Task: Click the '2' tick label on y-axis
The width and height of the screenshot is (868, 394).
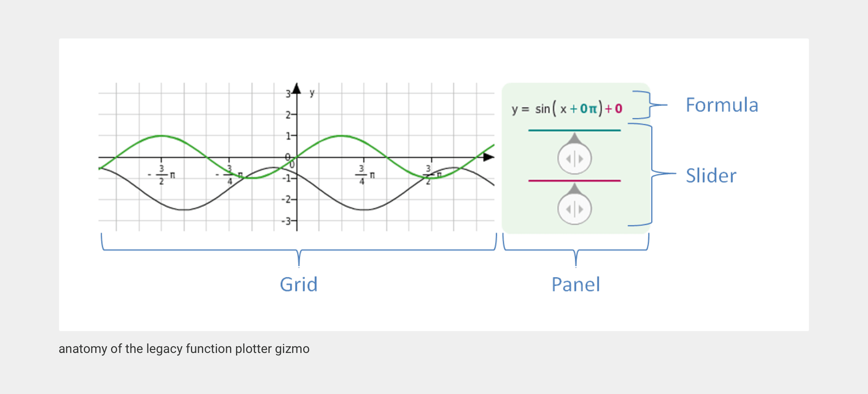Action: [288, 115]
